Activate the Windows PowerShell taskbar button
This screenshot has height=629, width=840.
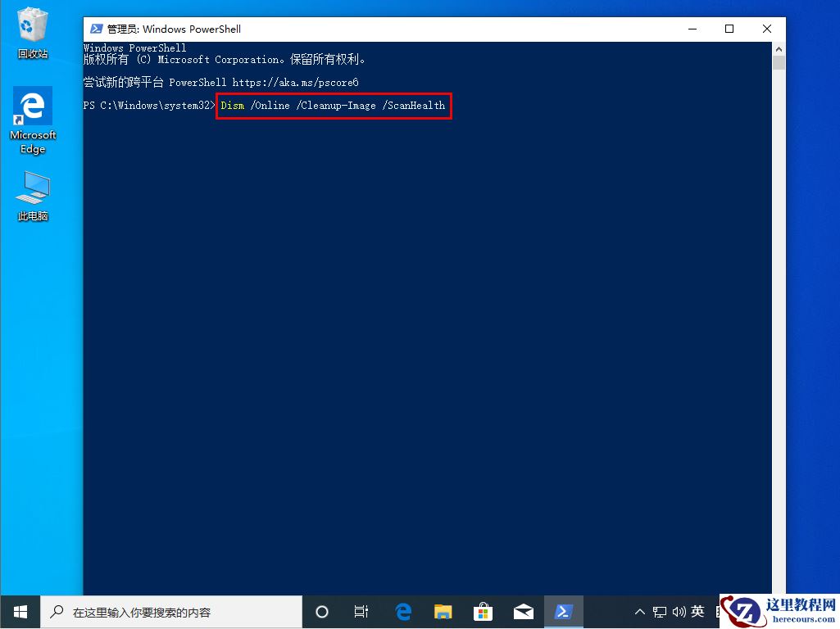564,612
